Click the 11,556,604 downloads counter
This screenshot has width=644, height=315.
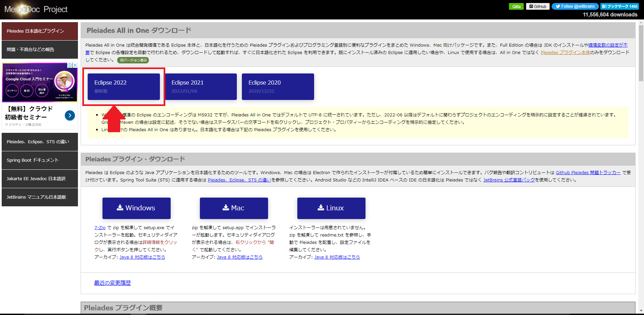pyautogui.click(x=610, y=14)
